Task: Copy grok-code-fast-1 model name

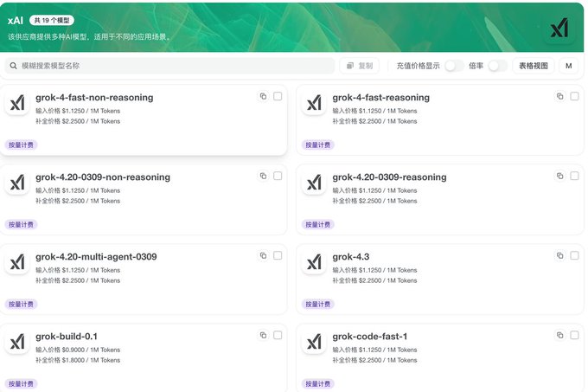Action: 559,335
